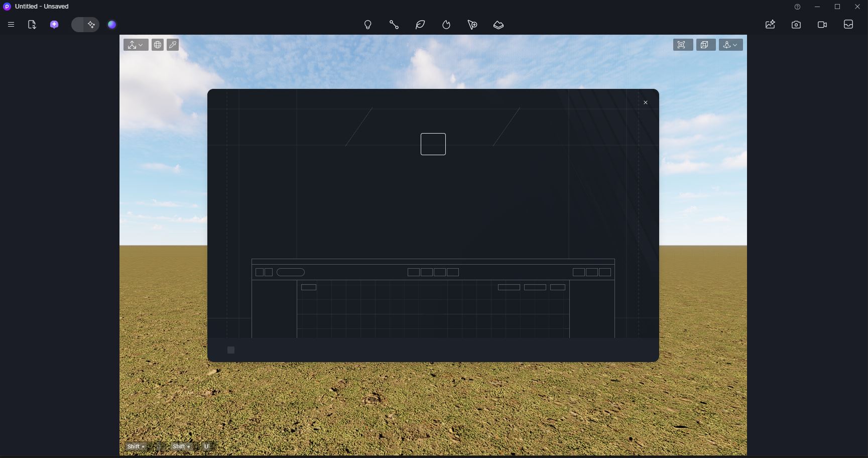Open the flame effects tool

446,25
